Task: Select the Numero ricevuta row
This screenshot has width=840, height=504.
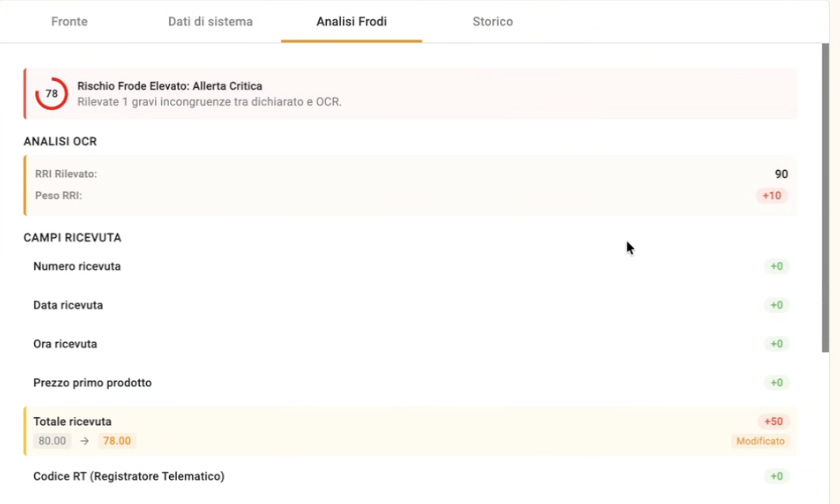Action: [400, 267]
